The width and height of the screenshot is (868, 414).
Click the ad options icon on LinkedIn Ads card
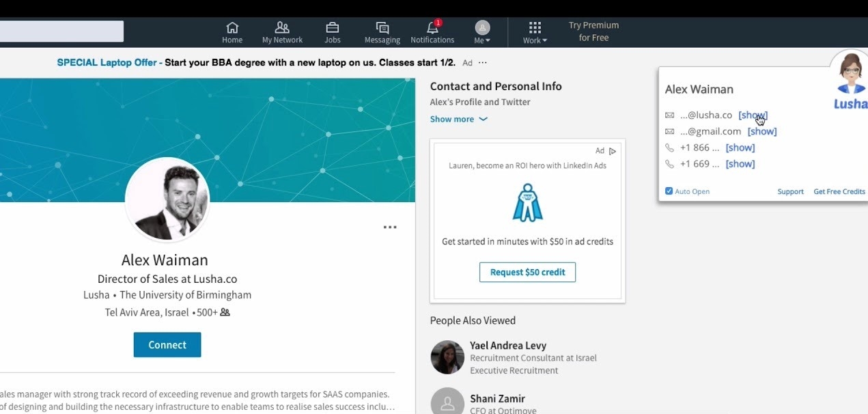click(613, 151)
